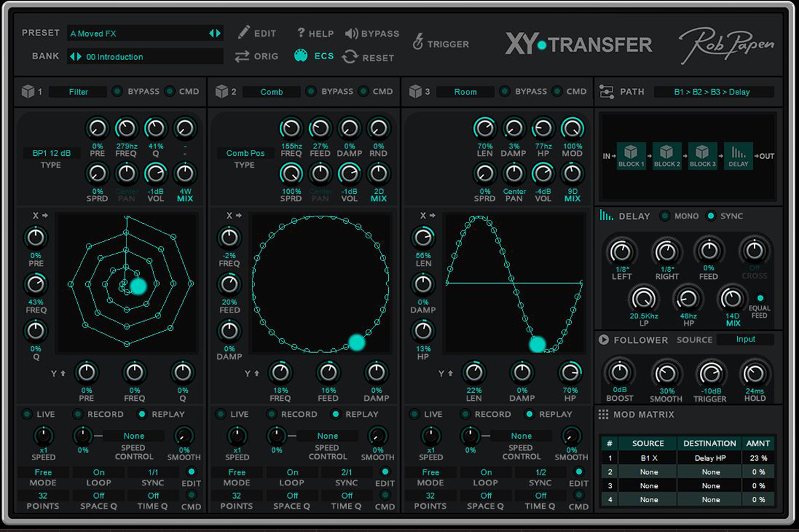Click the Room block SYNC field showing 1/2
This screenshot has width=799, height=532.
[541, 472]
